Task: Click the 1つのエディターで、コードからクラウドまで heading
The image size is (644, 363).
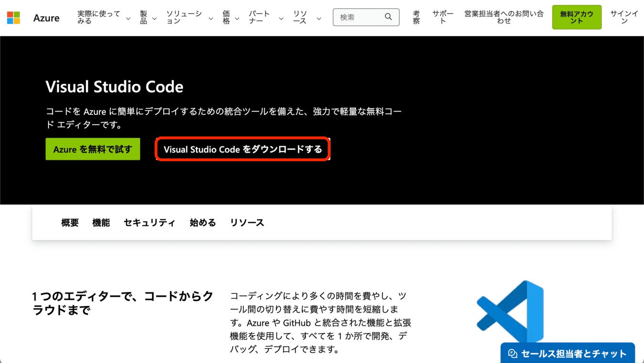Action: [x=123, y=303]
